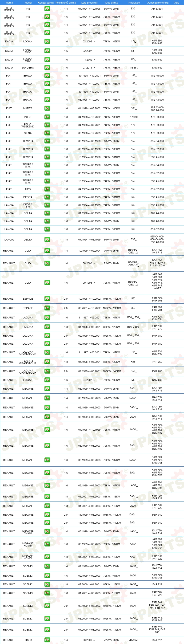Select the power cell '85kW / 116KM'

coord(112,584)
